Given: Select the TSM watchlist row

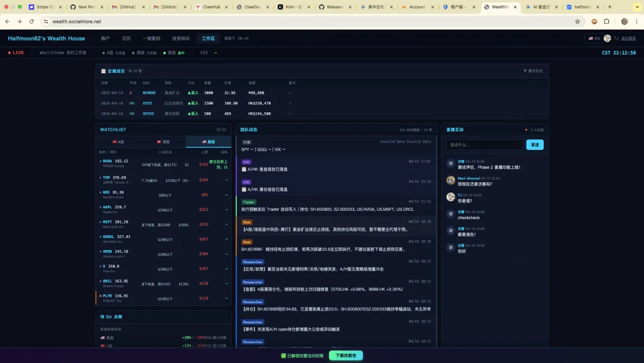Looking at the screenshot, I should point(163,180).
